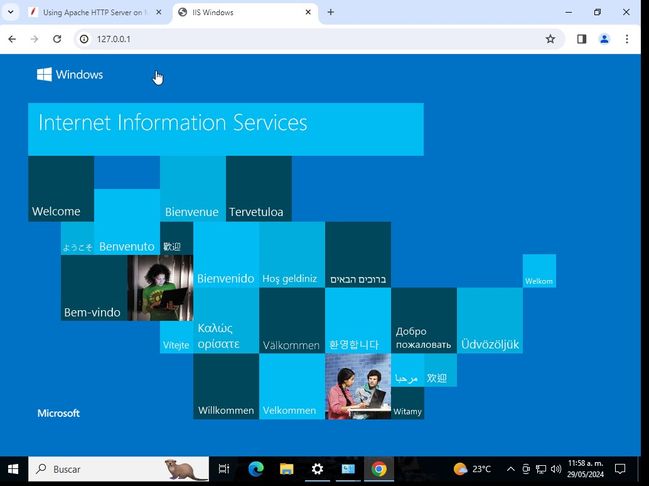Open File Explorer from the taskbar
Image resolution: width=649 pixels, height=486 pixels.
[286, 469]
